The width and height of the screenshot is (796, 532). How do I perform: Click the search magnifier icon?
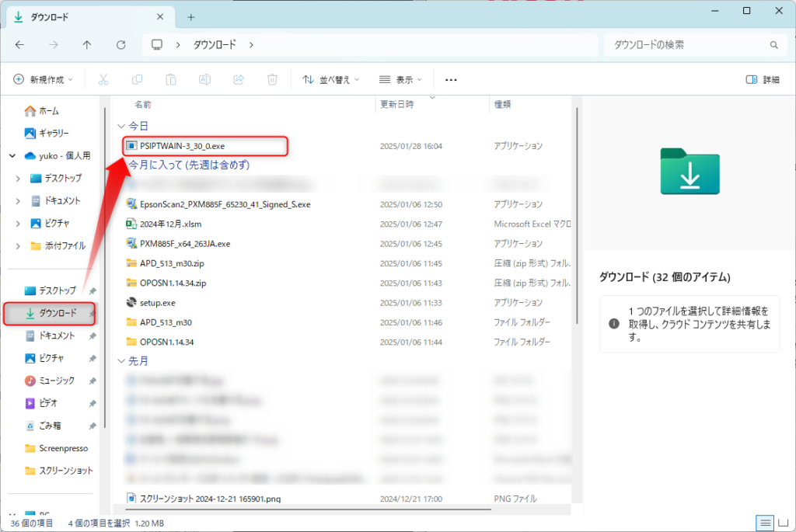click(x=773, y=45)
